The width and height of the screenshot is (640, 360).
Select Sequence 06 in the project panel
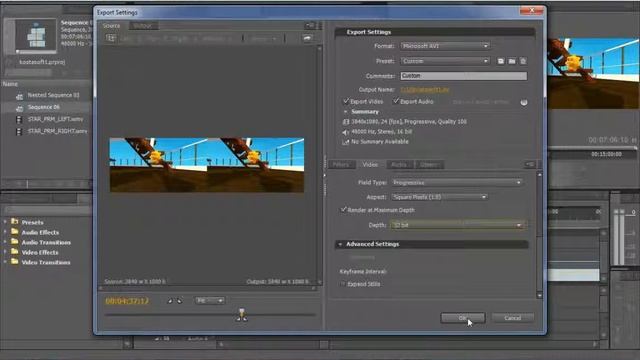[x=44, y=107]
